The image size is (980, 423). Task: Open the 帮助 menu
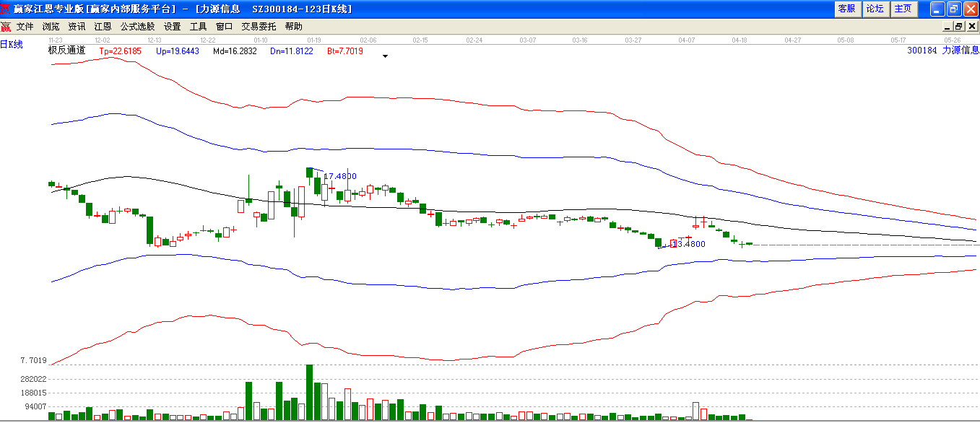pos(294,27)
